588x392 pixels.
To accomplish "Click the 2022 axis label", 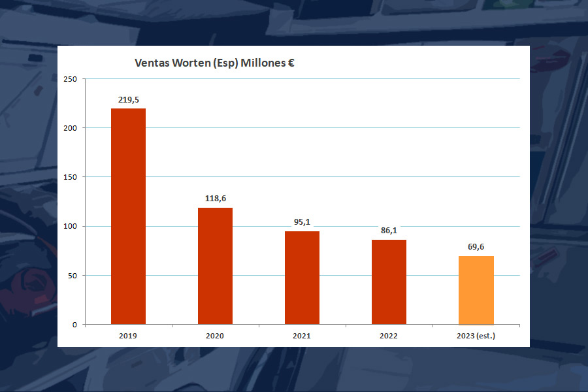I will point(389,336).
